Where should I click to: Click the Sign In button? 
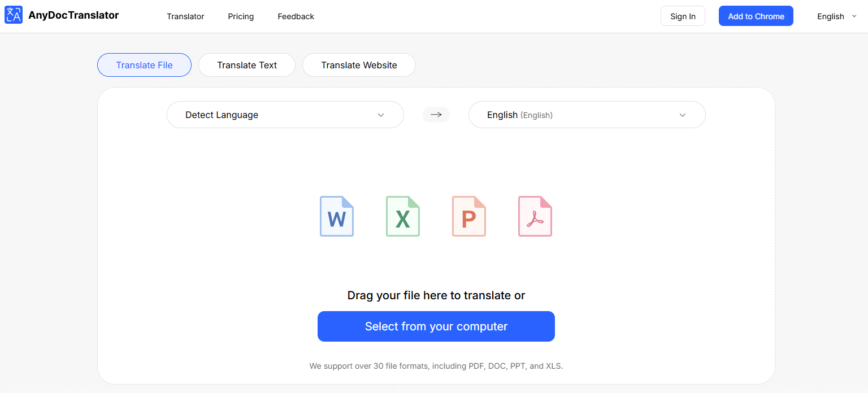coord(683,16)
